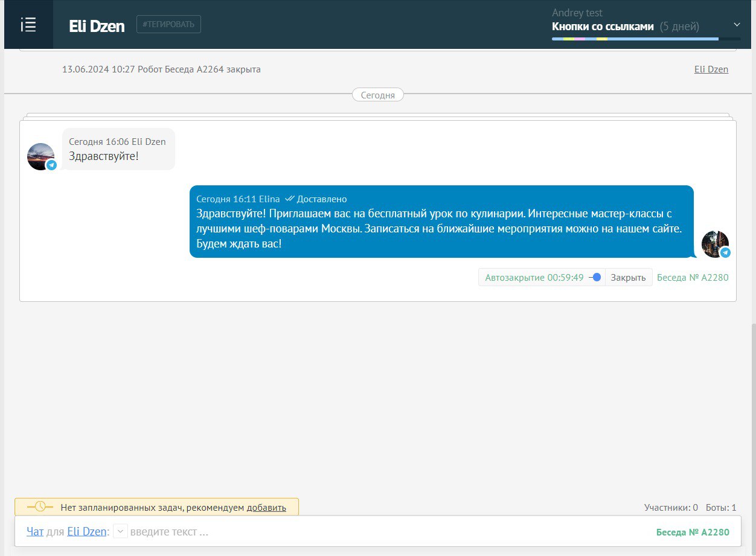Click the Сегодня date divider label
This screenshot has width=756, height=556.
[x=378, y=95]
